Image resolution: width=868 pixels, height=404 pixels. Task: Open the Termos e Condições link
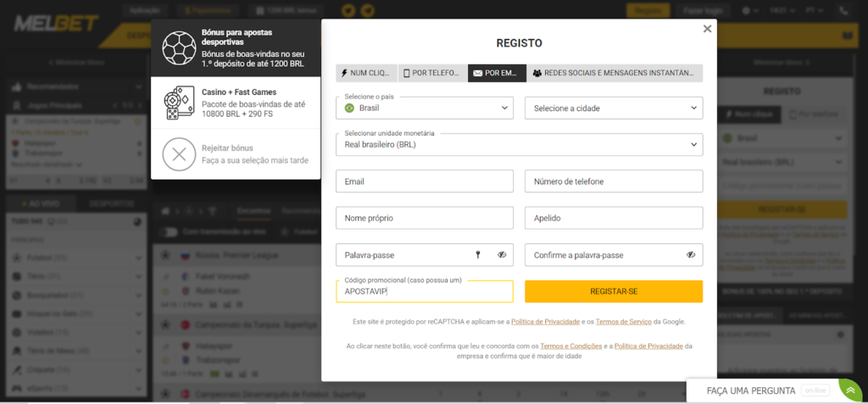[571, 346]
